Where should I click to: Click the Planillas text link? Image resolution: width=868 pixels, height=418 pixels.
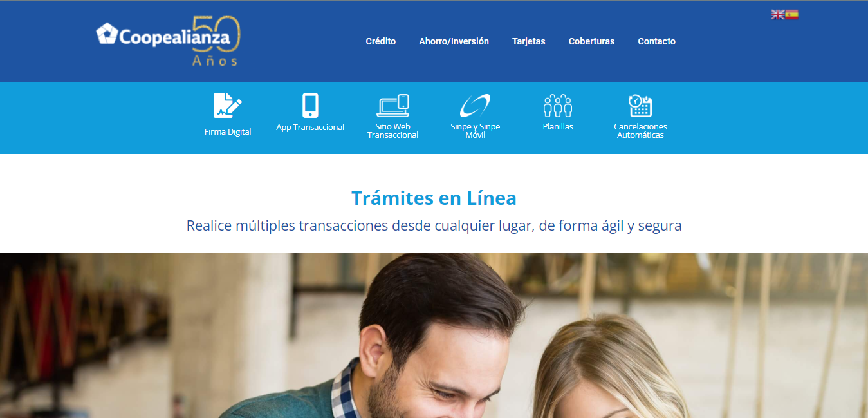[558, 127]
